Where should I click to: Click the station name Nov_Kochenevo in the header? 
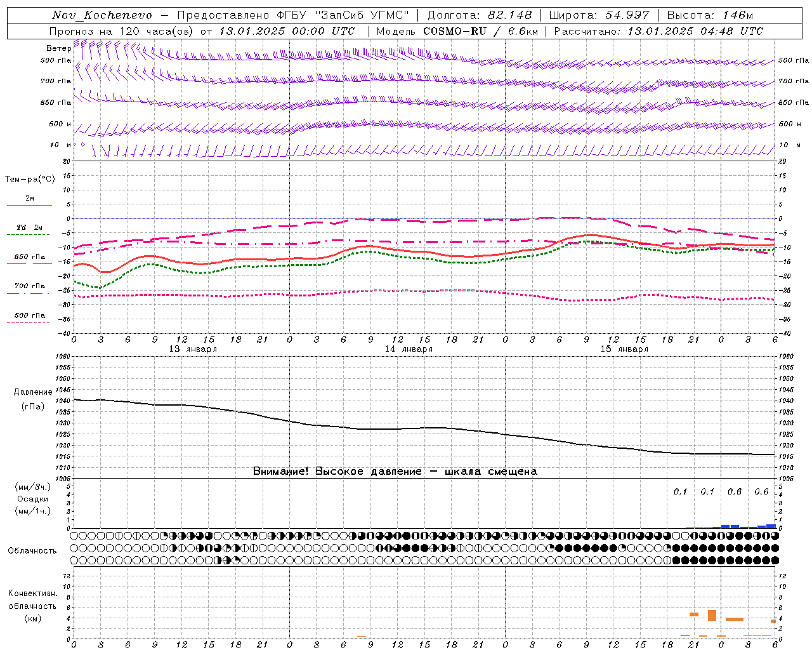coord(102,15)
